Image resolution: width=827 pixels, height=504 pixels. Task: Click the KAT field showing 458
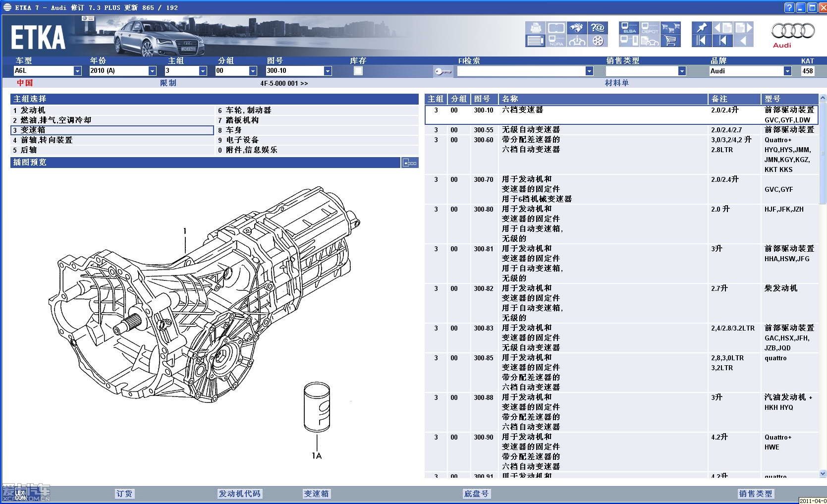point(808,71)
